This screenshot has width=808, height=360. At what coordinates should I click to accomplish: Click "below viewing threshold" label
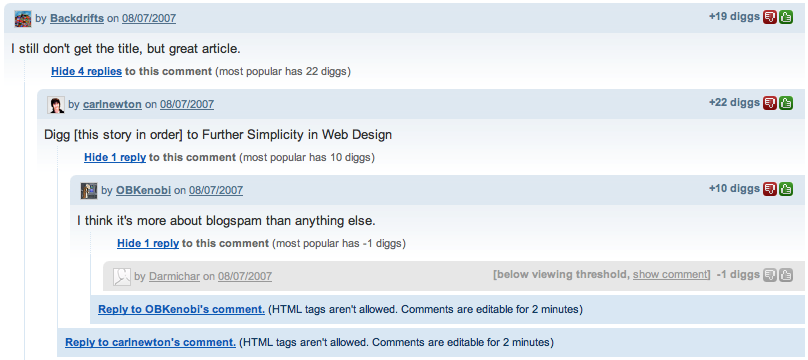(x=561, y=275)
